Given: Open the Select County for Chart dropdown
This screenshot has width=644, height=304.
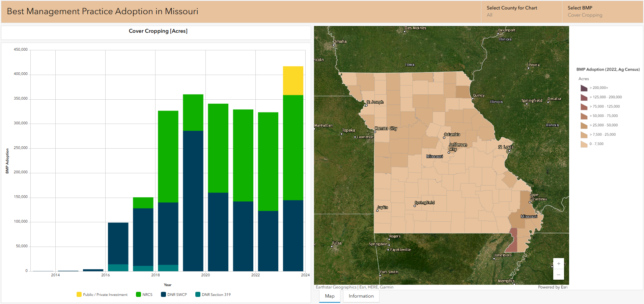Looking at the screenshot, I should [x=521, y=11].
